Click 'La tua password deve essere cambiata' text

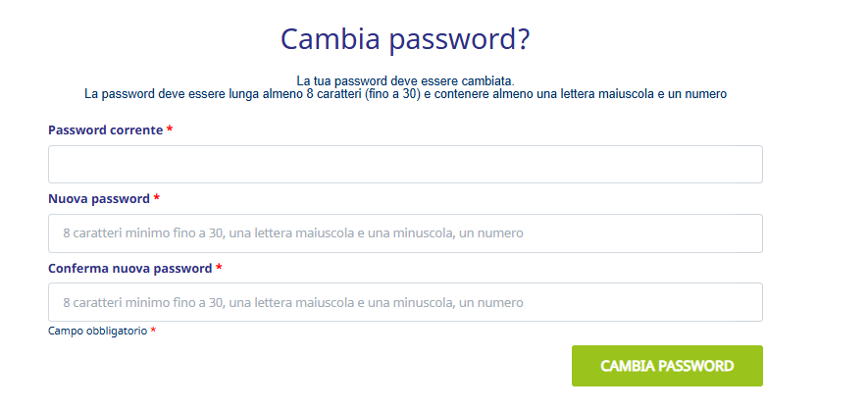tap(405, 80)
